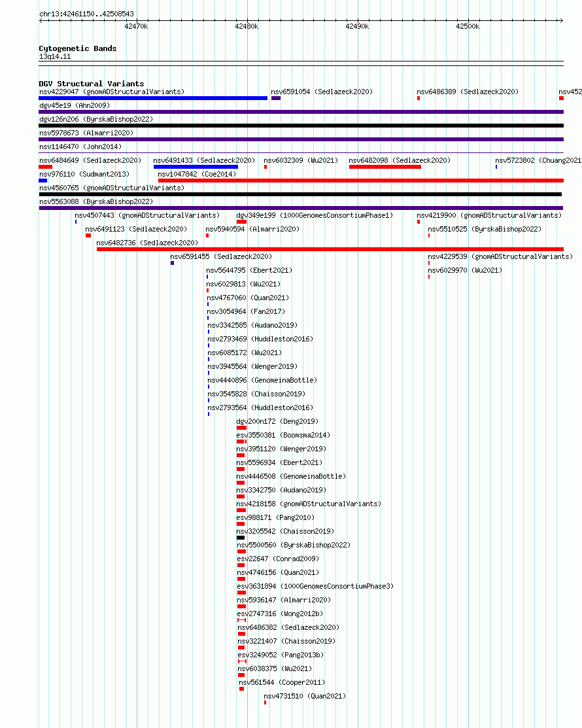Click esv3631894 1000GenomesConsortiumPhase3 label
This screenshot has height=728, width=582.
point(315,587)
